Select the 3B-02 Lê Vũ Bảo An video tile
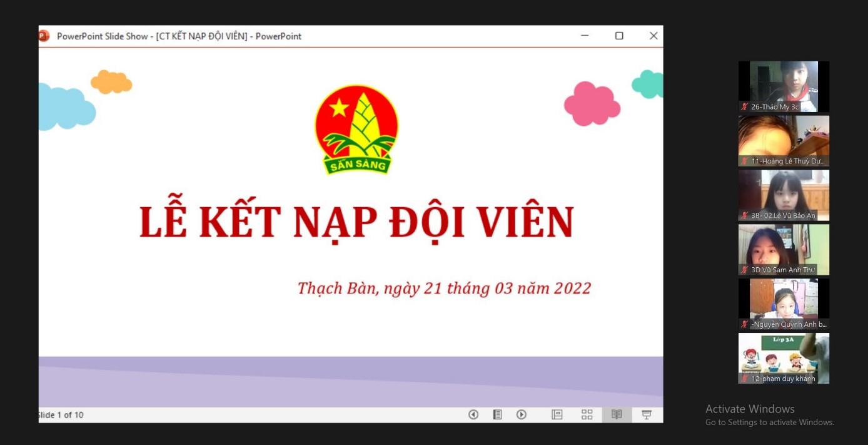The image size is (868, 445). click(x=784, y=194)
